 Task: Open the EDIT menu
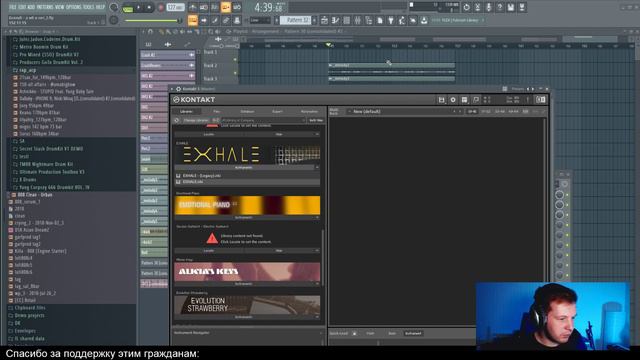pos(22,7)
